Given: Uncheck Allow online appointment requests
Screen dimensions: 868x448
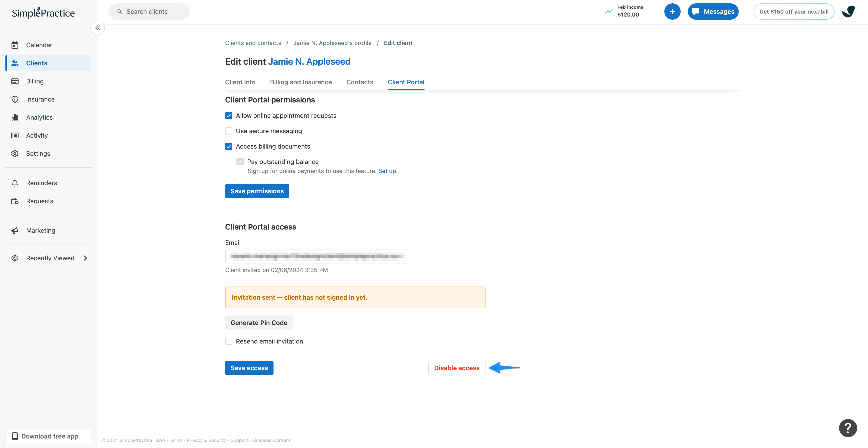Looking at the screenshot, I should pos(229,115).
